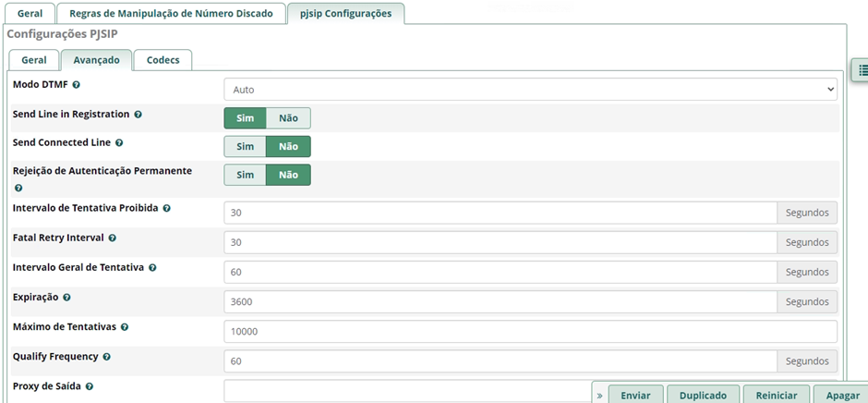Image resolution: width=868 pixels, height=403 pixels.
Task: Show help for Fatal Retry Interval
Action: pos(112,238)
